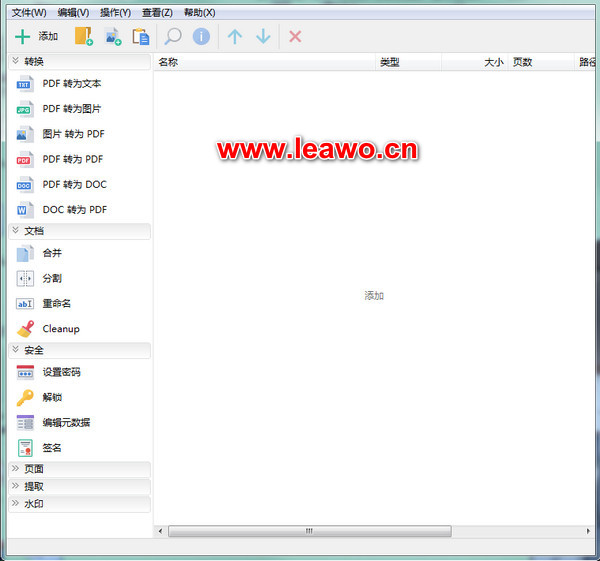Viewport: 600px width, 561px height.
Task: Click the Cleanup brush icon
Action: 25,329
